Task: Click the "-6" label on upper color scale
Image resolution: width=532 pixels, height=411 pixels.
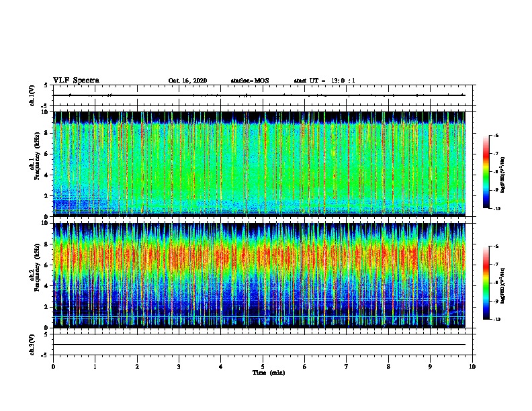Action: click(496, 136)
